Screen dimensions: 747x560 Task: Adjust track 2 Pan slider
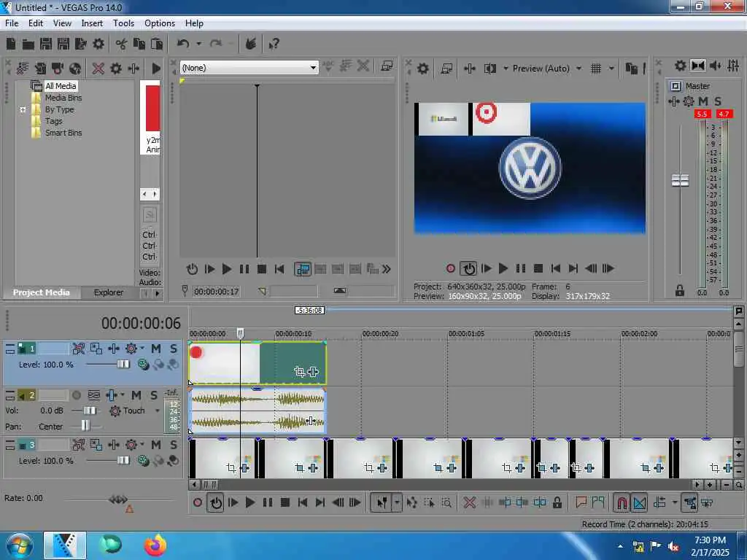[x=85, y=426]
